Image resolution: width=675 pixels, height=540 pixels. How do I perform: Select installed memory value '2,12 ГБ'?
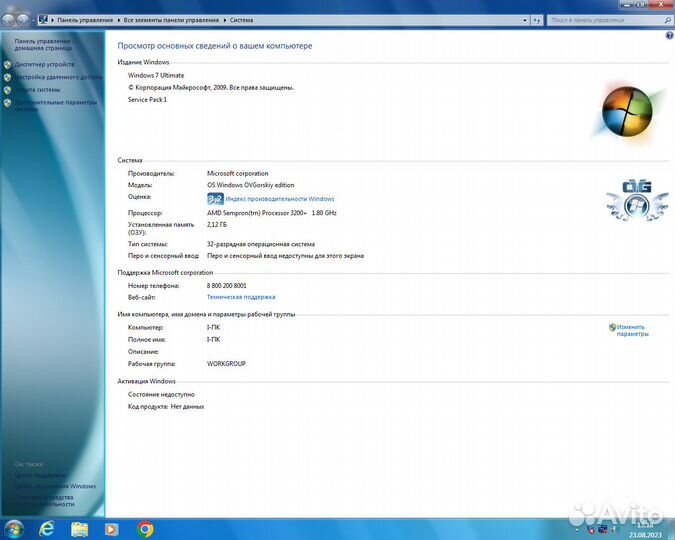click(x=217, y=225)
